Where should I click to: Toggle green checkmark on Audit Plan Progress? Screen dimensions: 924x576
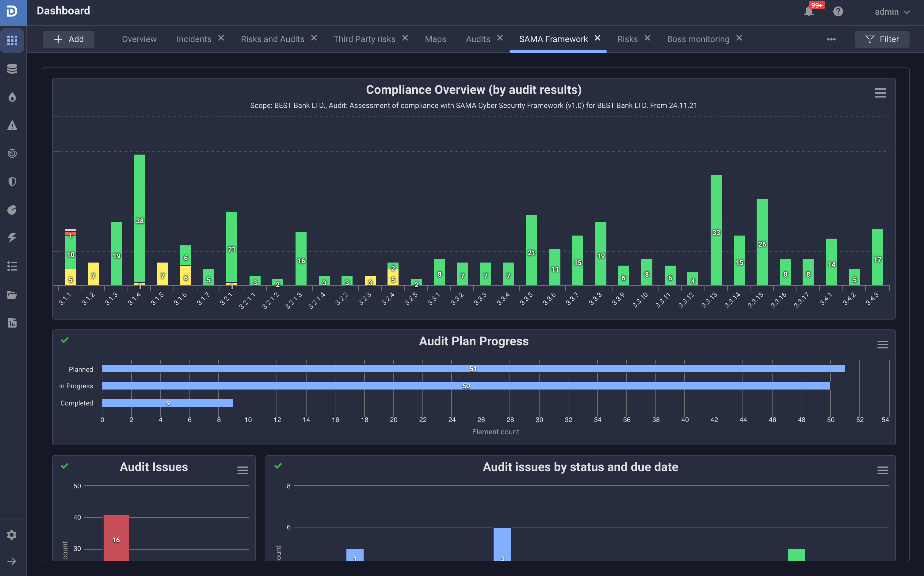pos(65,340)
